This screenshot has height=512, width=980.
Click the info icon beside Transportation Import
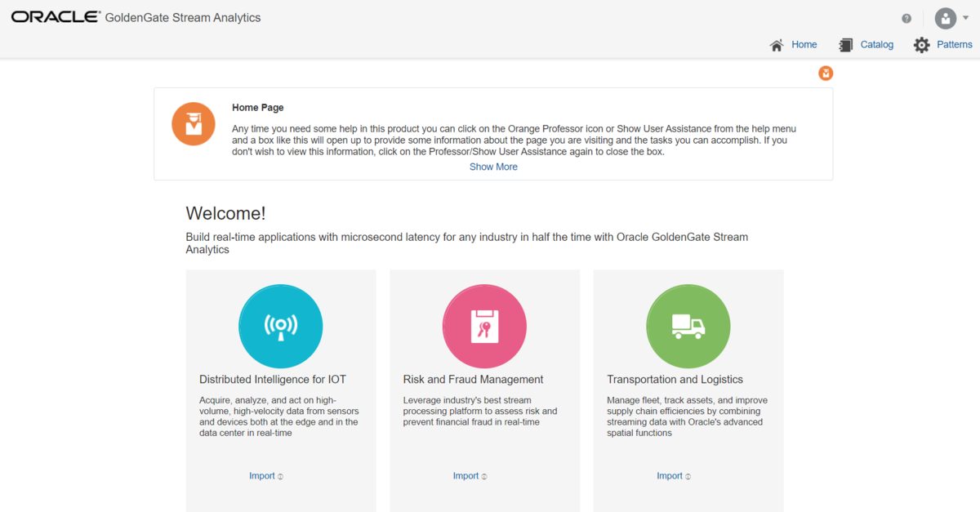(688, 477)
